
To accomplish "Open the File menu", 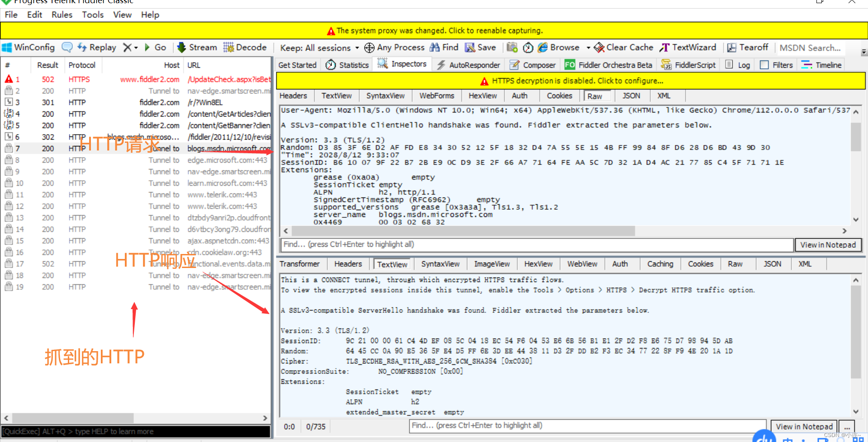I will pos(11,15).
